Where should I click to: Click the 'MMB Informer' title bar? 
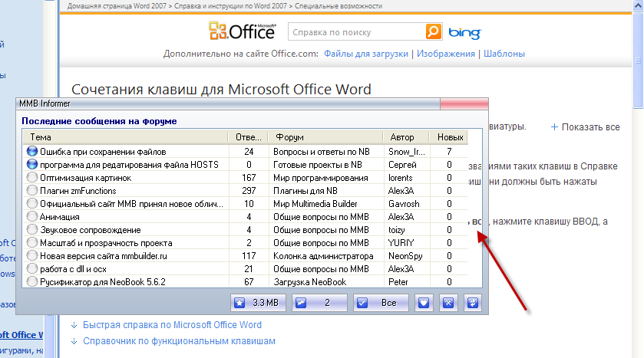tap(228, 103)
